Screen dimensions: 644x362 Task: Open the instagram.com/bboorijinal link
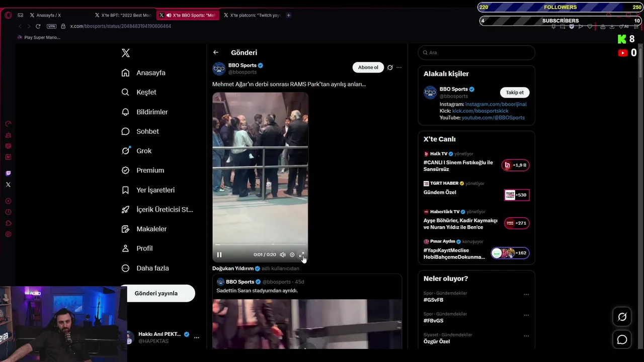(496, 104)
